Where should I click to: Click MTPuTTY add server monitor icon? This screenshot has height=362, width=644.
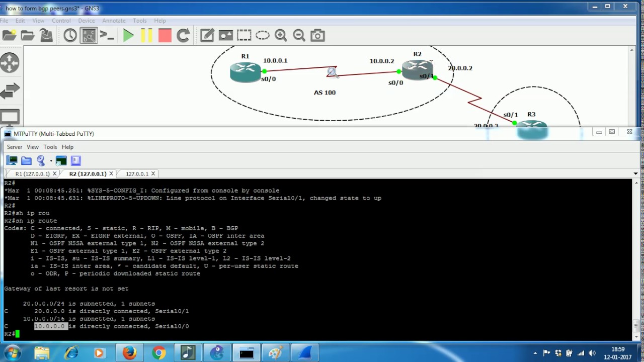(x=12, y=160)
